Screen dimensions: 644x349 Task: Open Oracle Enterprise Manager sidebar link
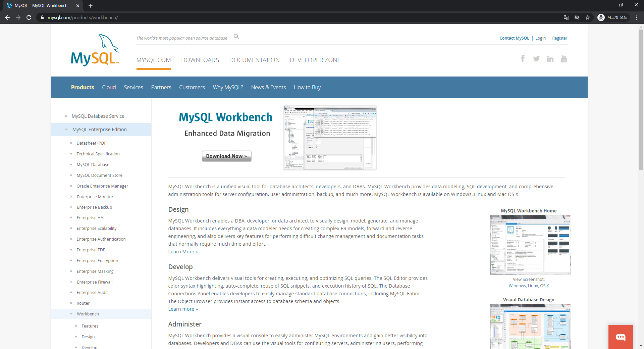point(102,186)
